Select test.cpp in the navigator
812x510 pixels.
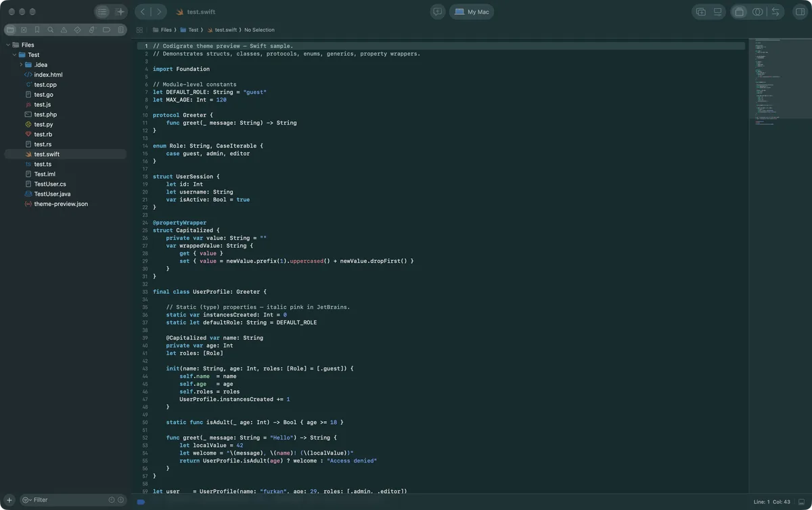[45, 85]
